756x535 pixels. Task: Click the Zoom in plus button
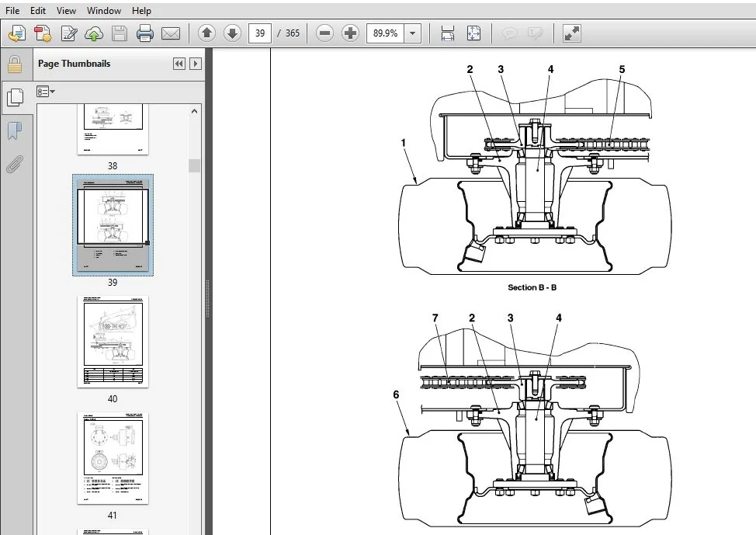tap(351, 33)
